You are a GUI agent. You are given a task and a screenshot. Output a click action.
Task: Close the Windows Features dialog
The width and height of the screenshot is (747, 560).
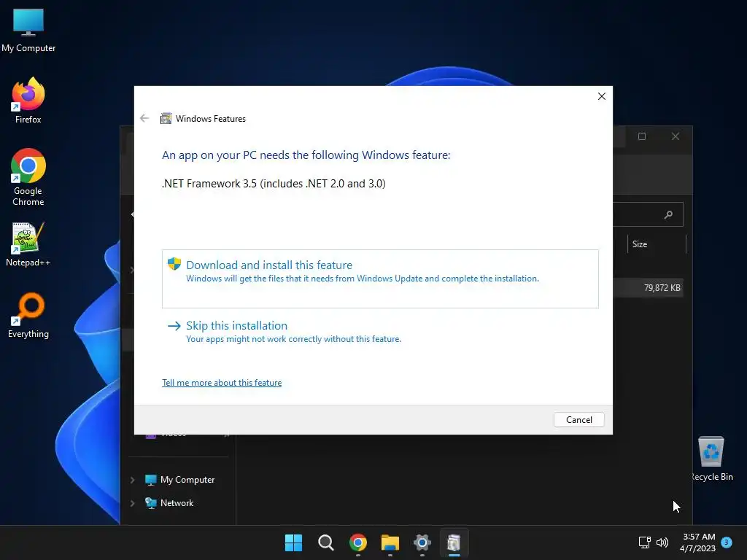coord(602,96)
